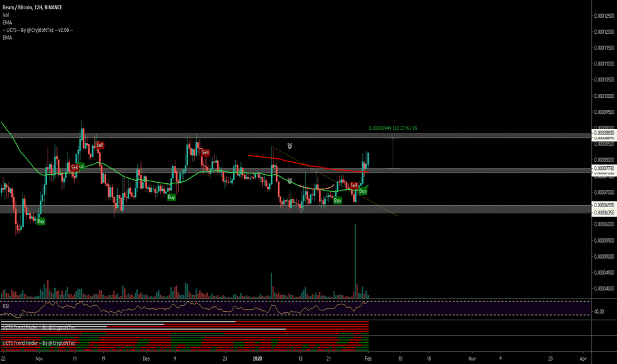Click the 0.00011000 price axis label
617x364 pixels.
coord(604,64)
